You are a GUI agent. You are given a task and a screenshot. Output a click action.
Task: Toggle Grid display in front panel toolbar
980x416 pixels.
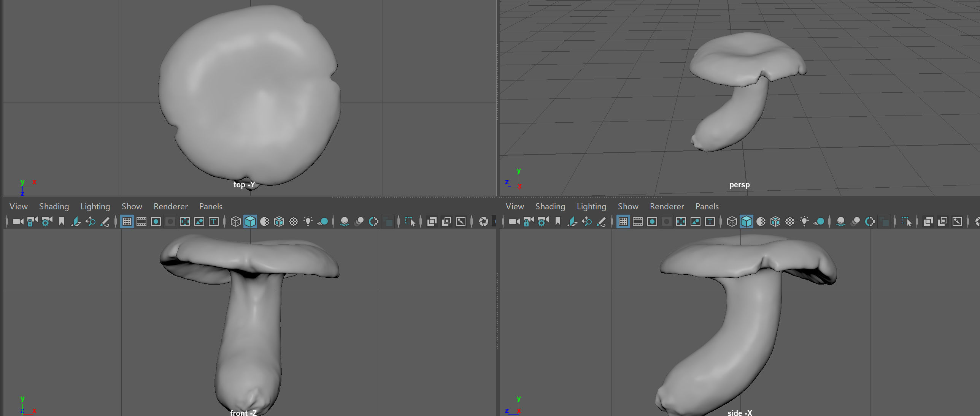(127, 221)
